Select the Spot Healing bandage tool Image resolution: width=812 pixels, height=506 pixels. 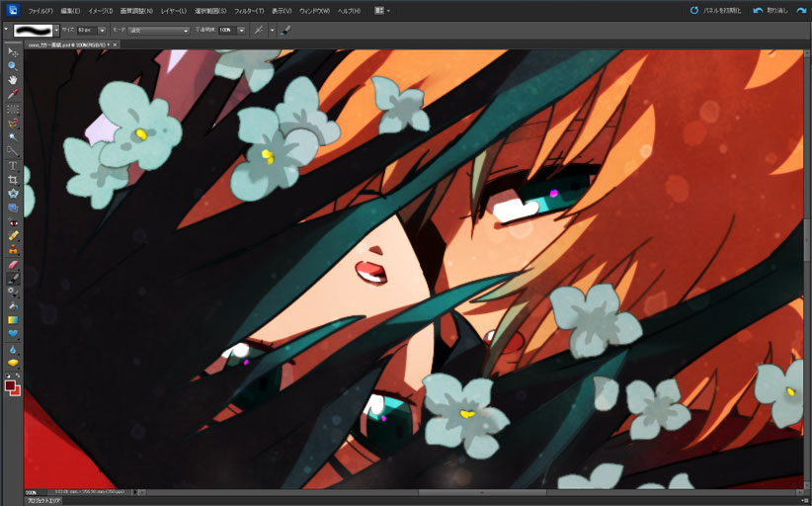point(13,236)
